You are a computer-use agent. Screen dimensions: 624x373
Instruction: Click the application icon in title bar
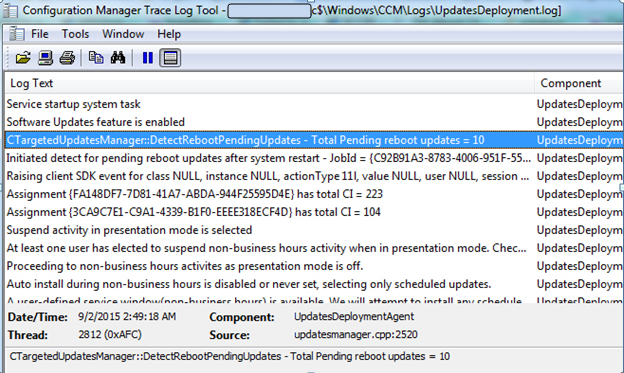coord(10,10)
